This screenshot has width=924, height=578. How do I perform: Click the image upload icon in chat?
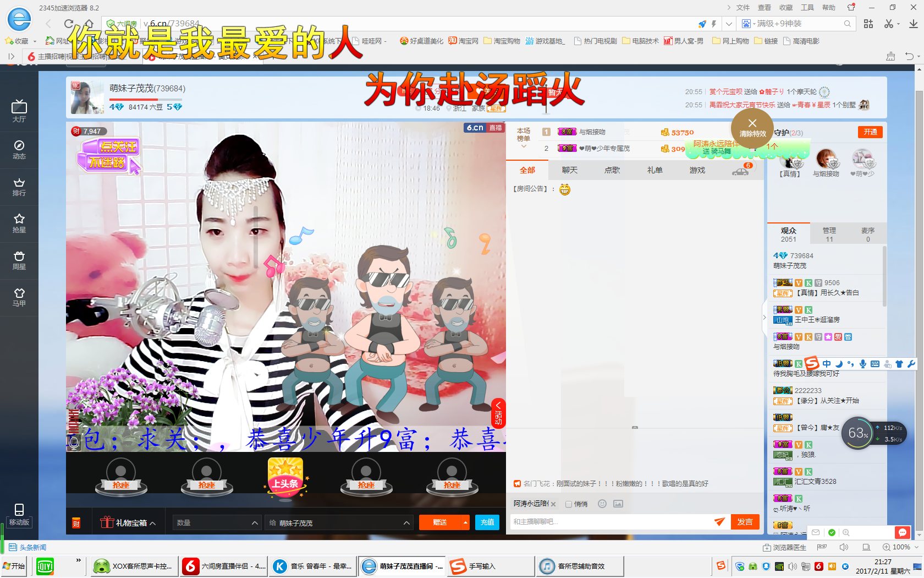pyautogui.click(x=618, y=504)
